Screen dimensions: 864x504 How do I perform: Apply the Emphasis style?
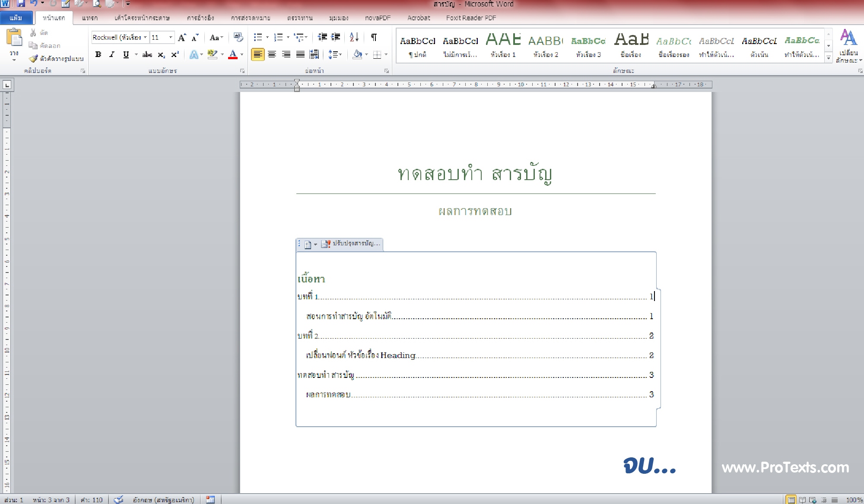(759, 46)
